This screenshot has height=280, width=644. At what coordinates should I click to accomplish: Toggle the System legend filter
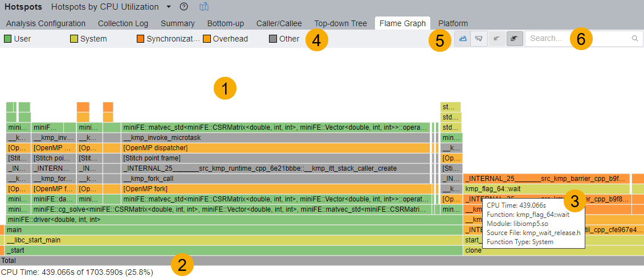88,39
